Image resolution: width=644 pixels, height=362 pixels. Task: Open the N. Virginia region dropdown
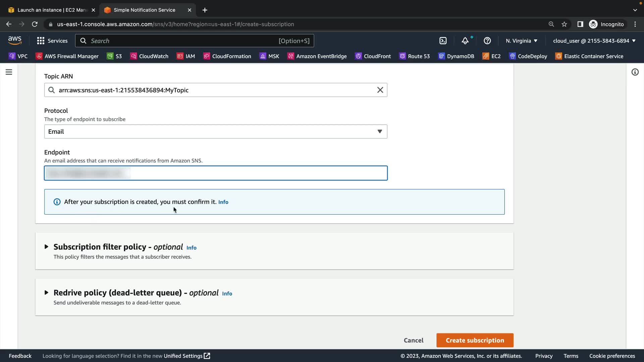click(522, 41)
